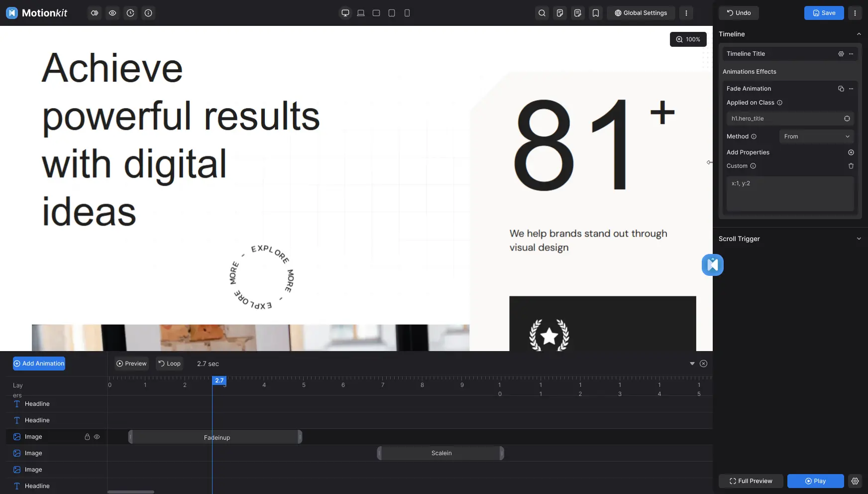The image size is (868, 494).
Task: Click the Scalein animation clip
Action: 440,453
